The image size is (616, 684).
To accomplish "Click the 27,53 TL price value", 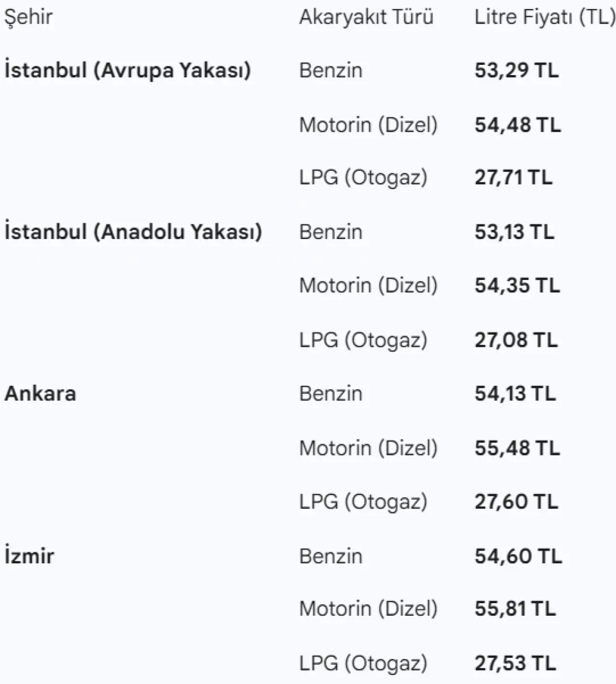I will [x=515, y=663].
